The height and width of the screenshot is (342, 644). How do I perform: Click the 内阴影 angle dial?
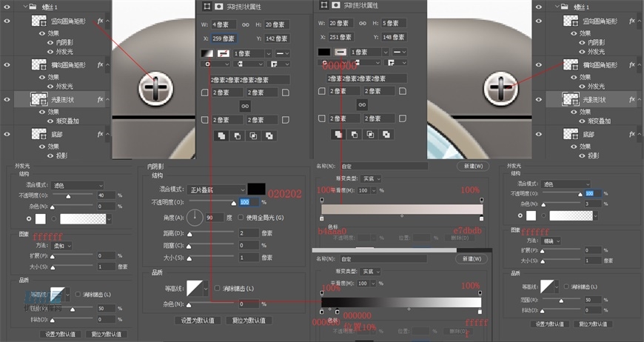coord(195,217)
